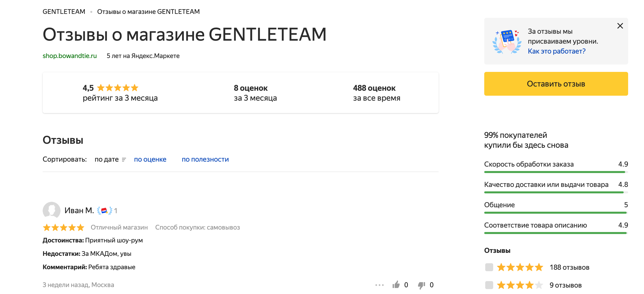Open reviewer name Иван М.
Image resolution: width=644 pixels, height=294 pixels.
(79, 210)
